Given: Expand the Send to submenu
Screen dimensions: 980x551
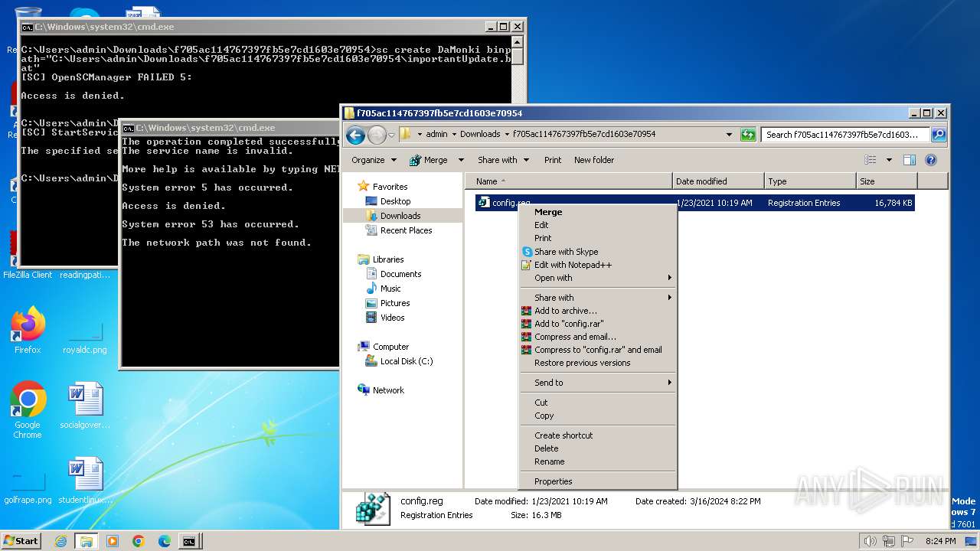Looking at the screenshot, I should coord(598,383).
